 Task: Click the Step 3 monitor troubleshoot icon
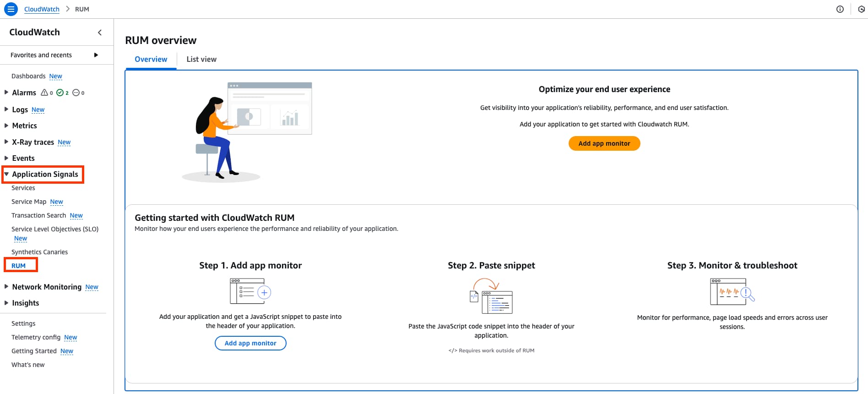click(732, 291)
